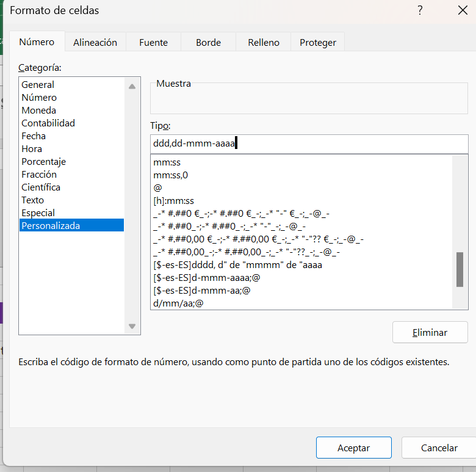The width and height of the screenshot is (476, 472).
Task: Pick the Hora category
Action: pos(71,149)
